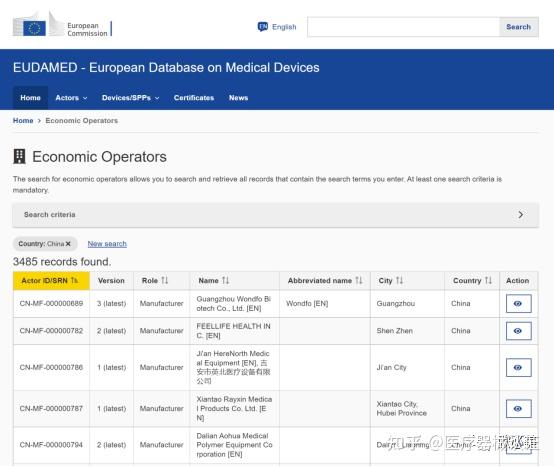Viewport: 554px width, 467px height.
Task: View details of Xiantao Rayxin Medical
Action: pos(518,408)
